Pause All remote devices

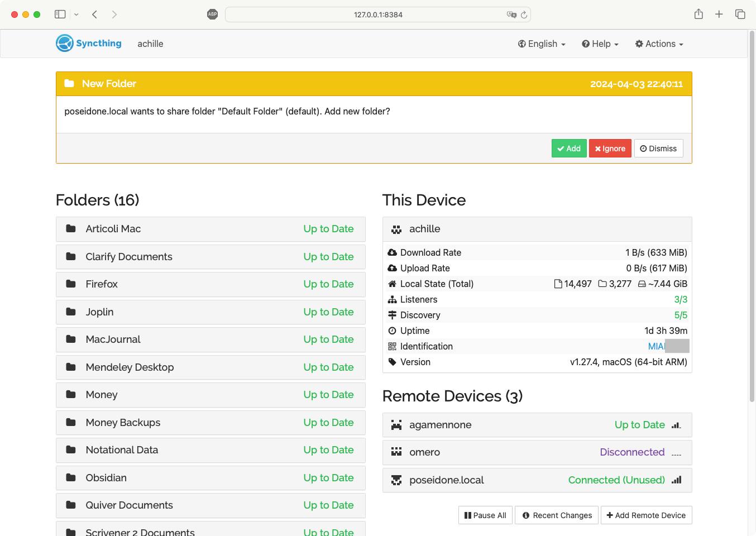pos(485,515)
